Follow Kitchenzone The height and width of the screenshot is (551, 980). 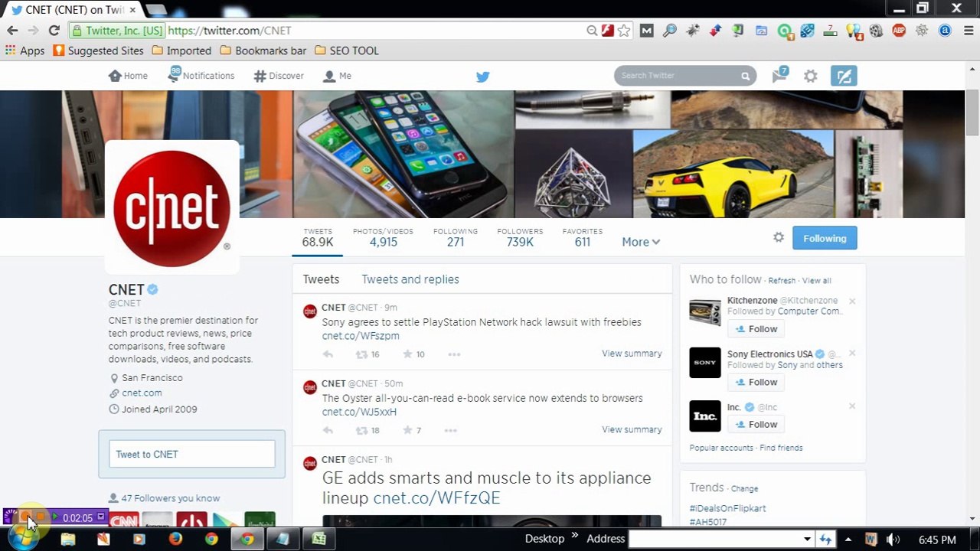point(756,329)
